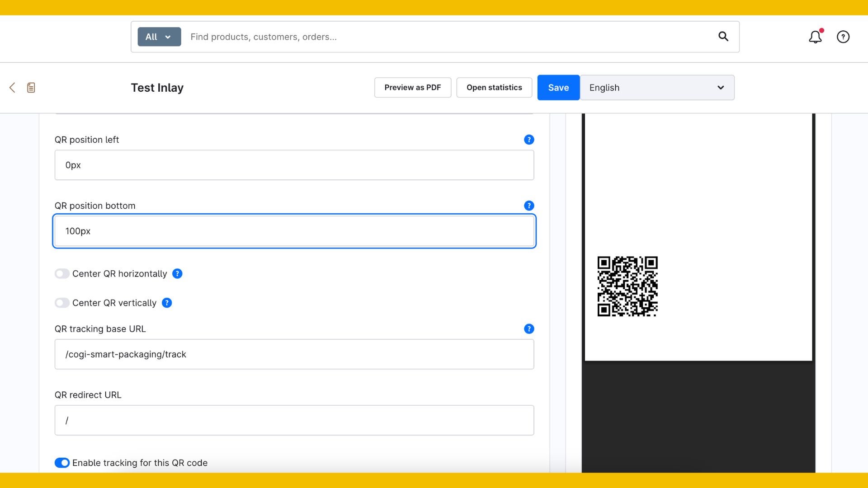
Task: Click Preview as PDF button
Action: 412,88
